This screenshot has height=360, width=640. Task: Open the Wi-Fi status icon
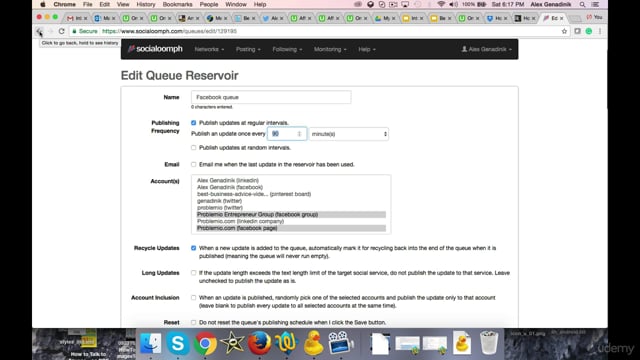pos(441,4)
